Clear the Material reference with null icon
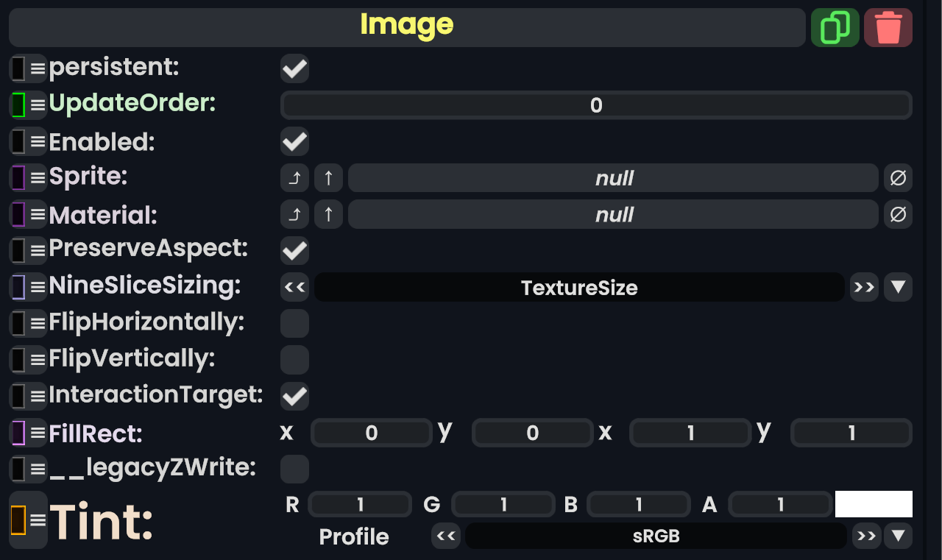Screen dimensions: 942x560 (898, 214)
